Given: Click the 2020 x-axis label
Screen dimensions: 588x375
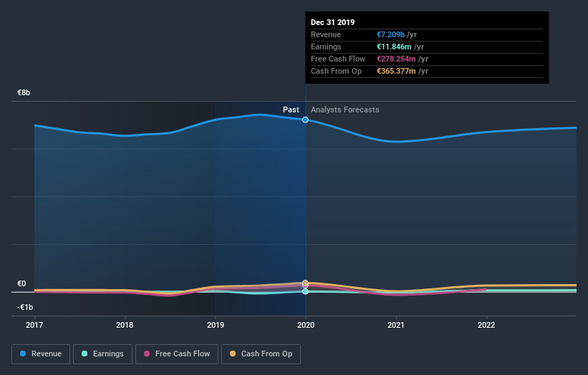Looking at the screenshot, I should pos(306,325).
